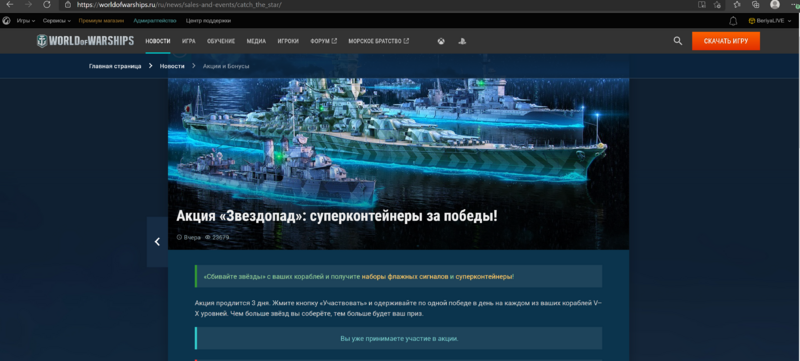
Task: Open the Адмиралтейство link
Action: point(155,21)
